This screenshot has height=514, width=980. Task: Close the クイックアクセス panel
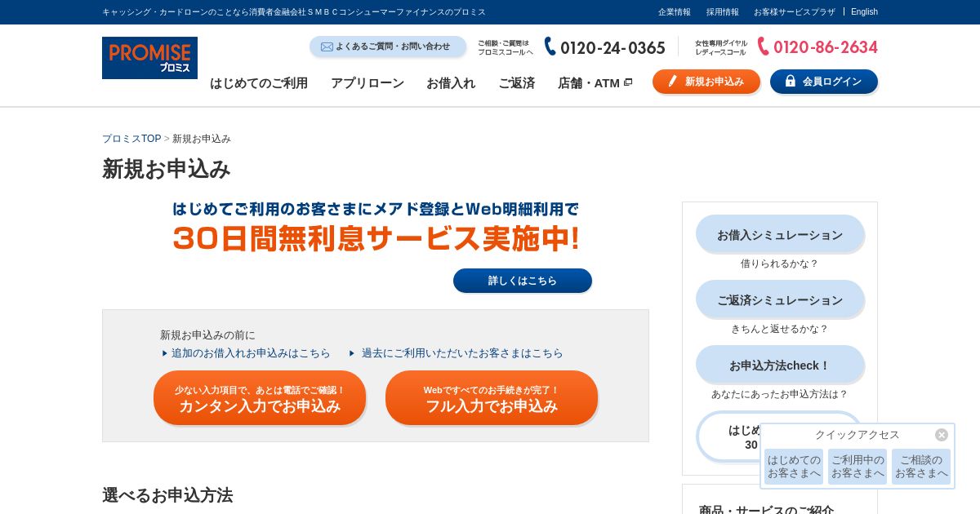tap(942, 435)
